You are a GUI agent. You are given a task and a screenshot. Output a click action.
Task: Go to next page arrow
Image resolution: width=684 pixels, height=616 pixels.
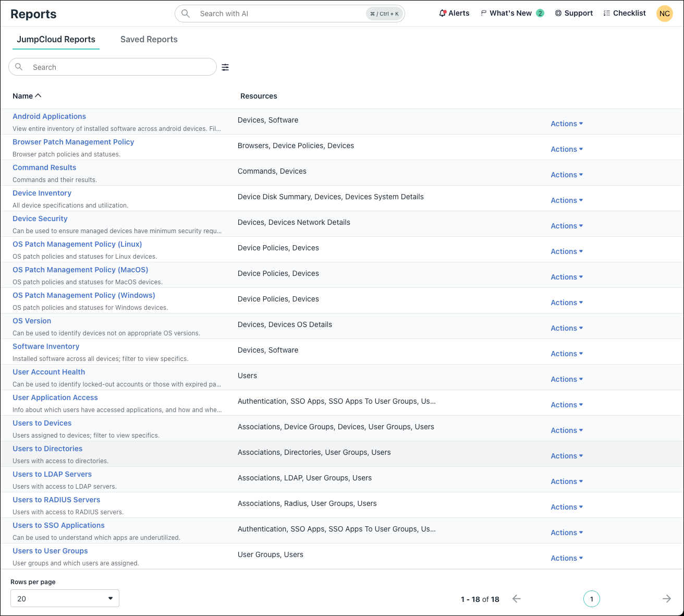[x=667, y=599]
